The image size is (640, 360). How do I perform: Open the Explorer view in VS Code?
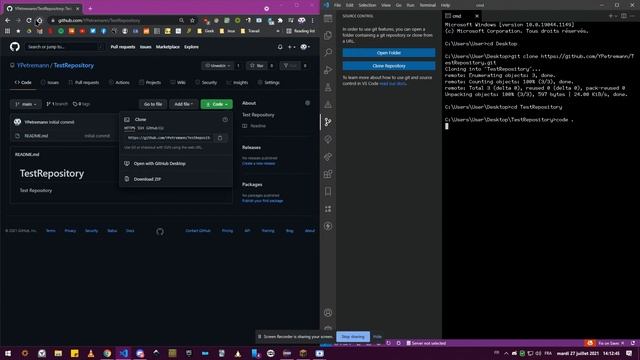click(x=328, y=36)
